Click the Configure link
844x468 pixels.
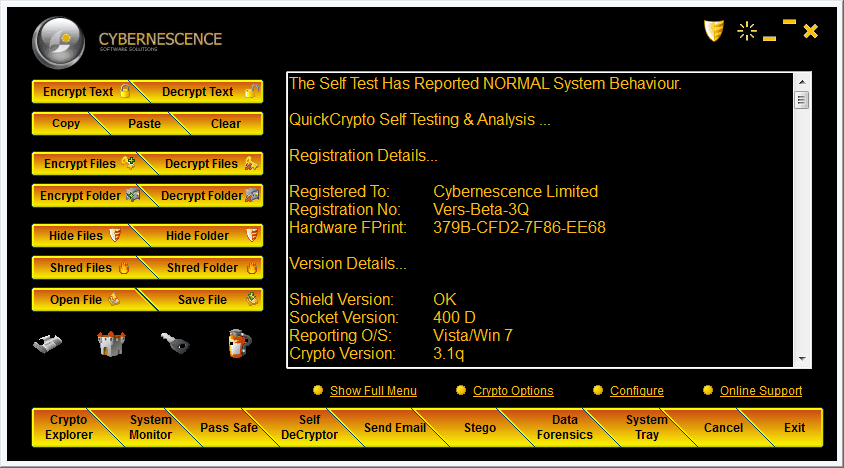636,390
